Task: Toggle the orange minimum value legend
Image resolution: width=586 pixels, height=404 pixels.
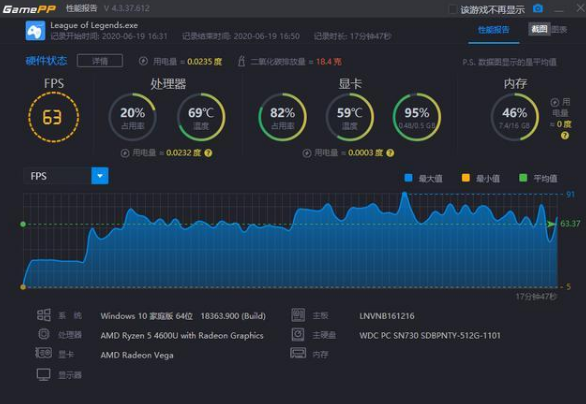Action: coord(481,178)
